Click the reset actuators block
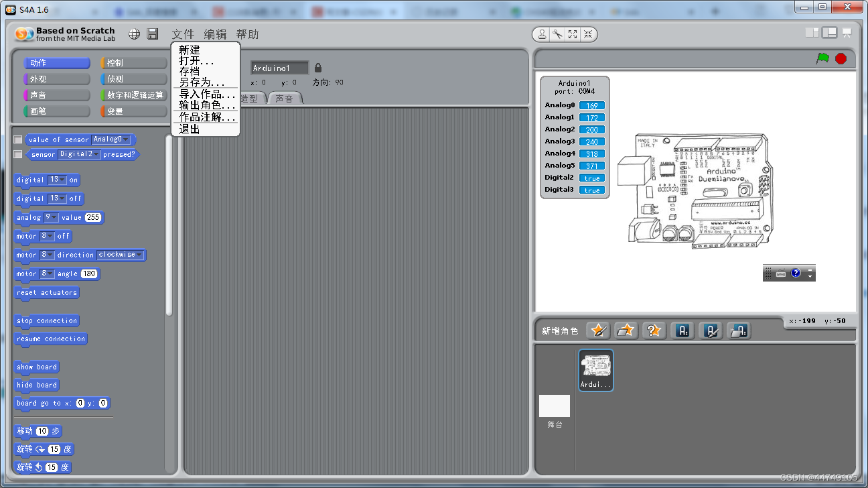 47,292
